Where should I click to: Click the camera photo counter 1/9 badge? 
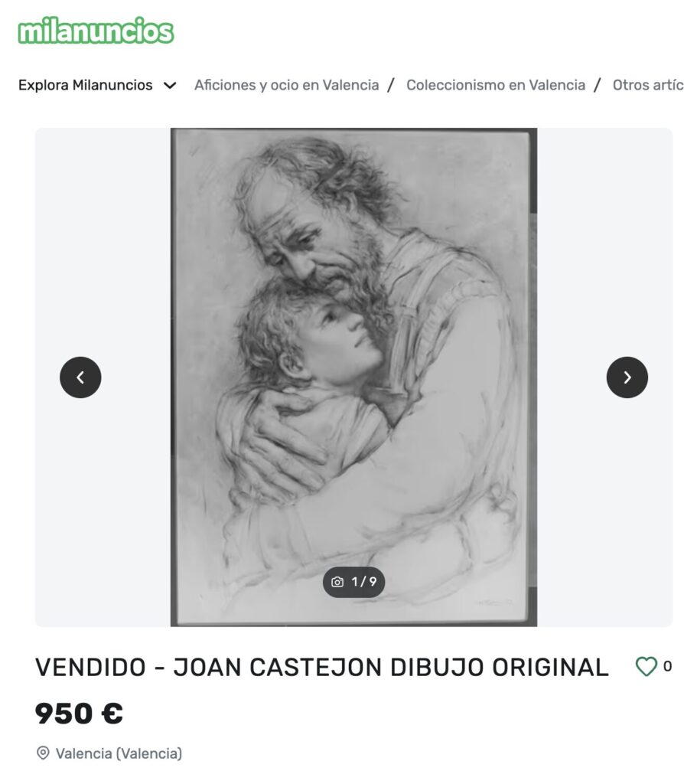(353, 582)
